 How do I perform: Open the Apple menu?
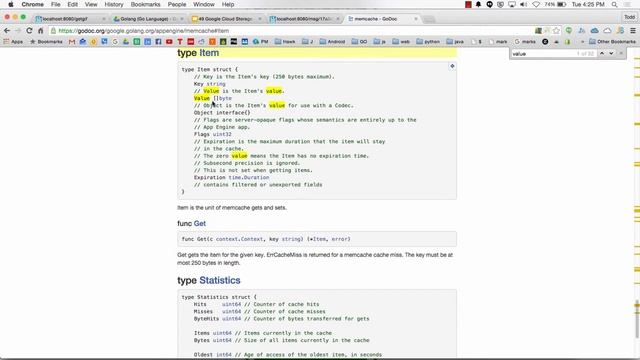click(11, 4)
